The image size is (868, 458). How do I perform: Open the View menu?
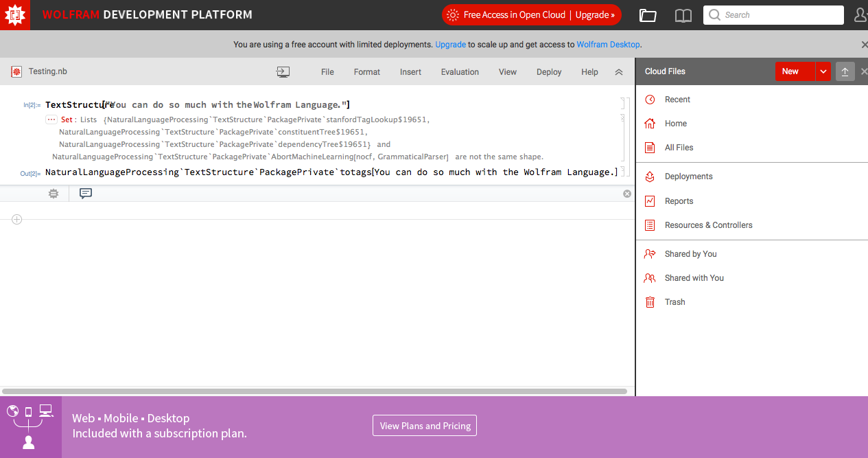tap(508, 71)
